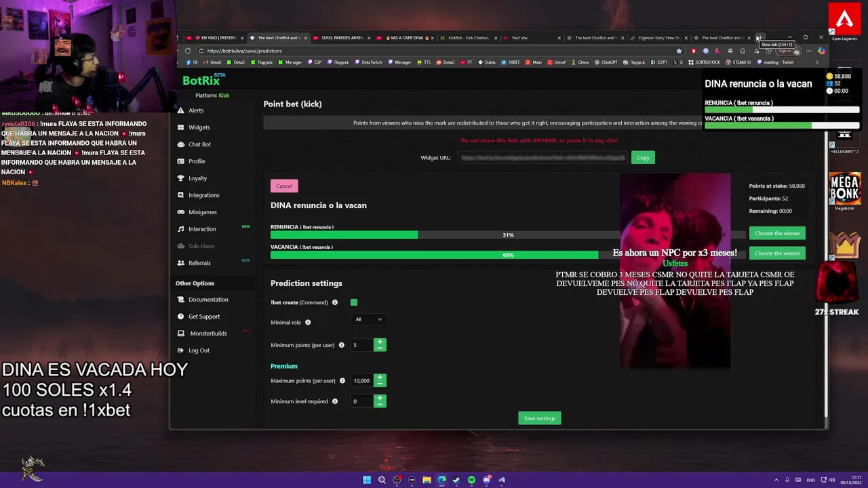
Task: Save the prediction settings
Action: tap(540, 418)
